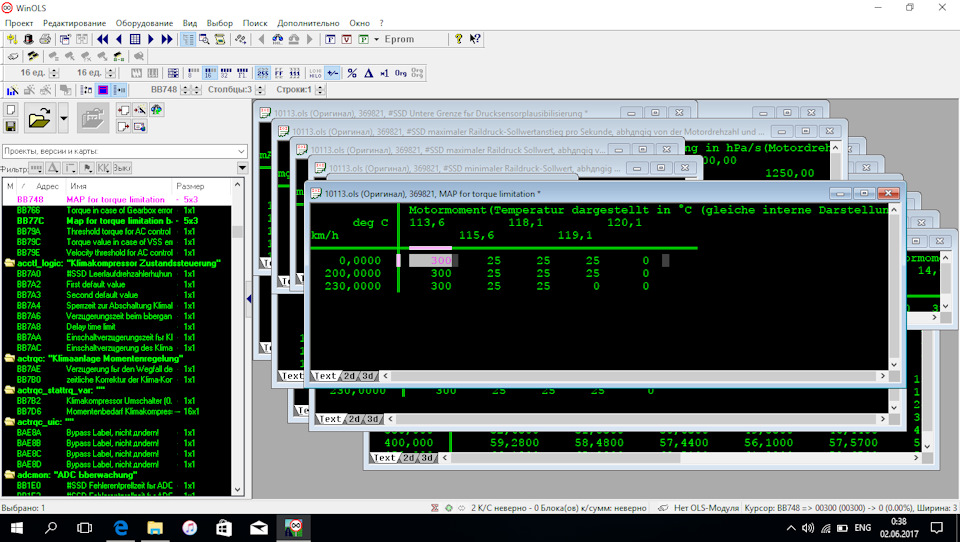Toggle 8-bit data width display
This screenshot has width=960, height=542.
[x=193, y=73]
